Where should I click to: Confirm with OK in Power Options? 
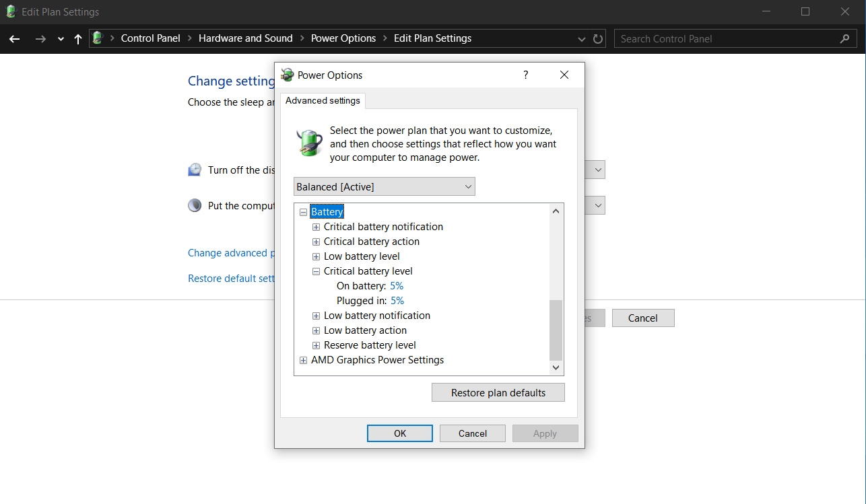[x=400, y=433]
